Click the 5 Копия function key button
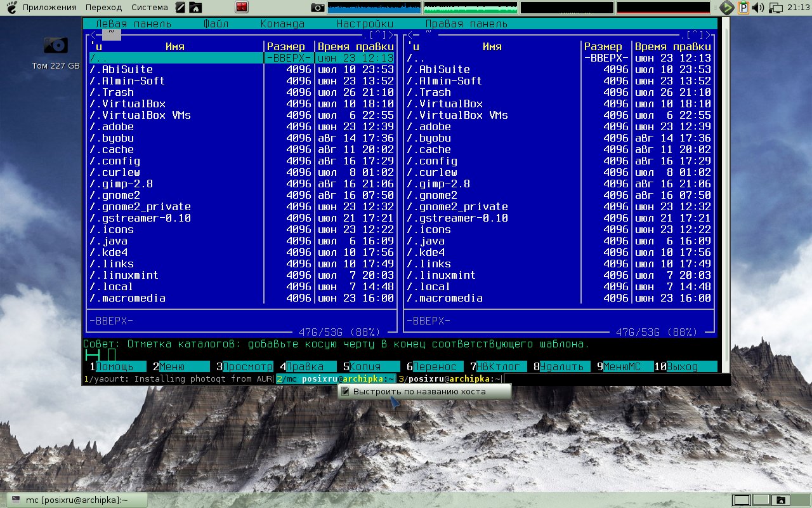 click(371, 366)
